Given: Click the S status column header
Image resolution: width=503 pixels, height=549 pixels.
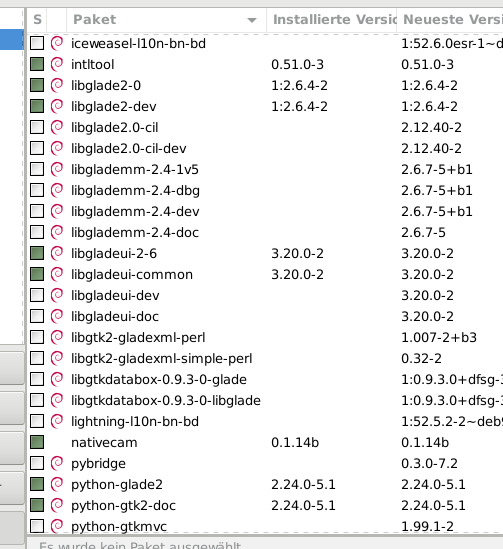Looking at the screenshot, I should [37, 20].
